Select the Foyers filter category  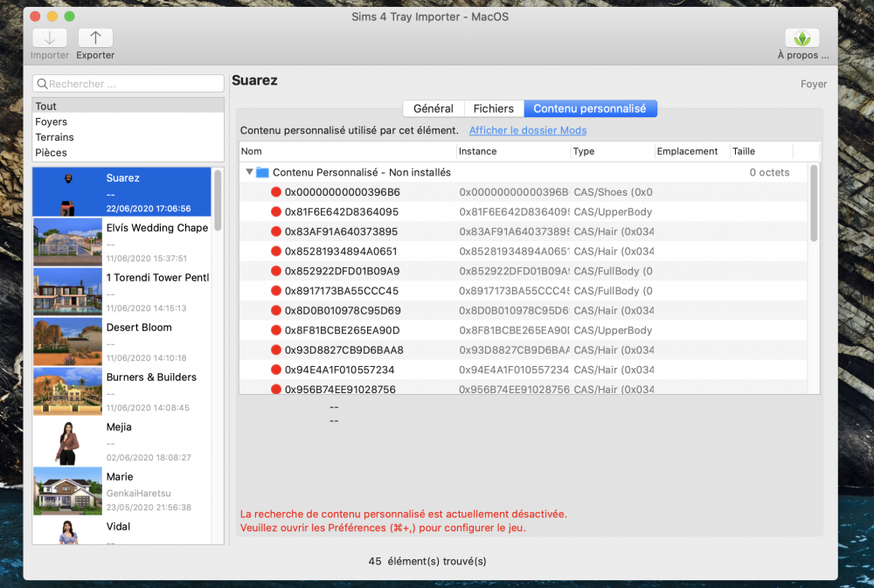click(x=128, y=121)
